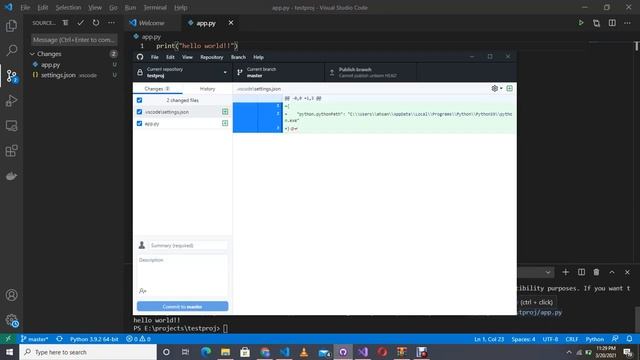This screenshot has width=640, height=360.
Task: Open the Remote Explorer view
Action: click(11, 126)
